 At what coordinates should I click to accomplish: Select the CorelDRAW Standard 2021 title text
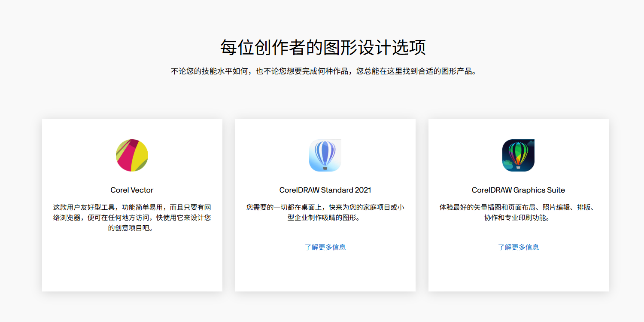[325, 190]
